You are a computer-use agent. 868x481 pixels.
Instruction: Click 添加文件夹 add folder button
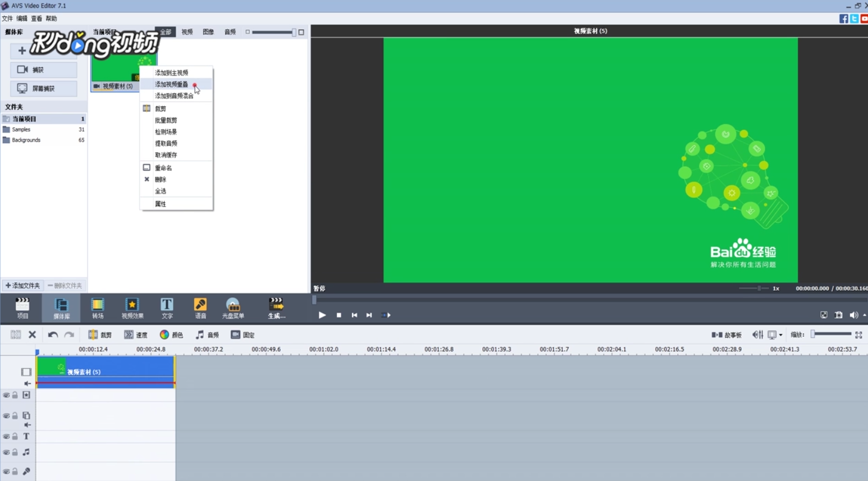click(x=22, y=286)
